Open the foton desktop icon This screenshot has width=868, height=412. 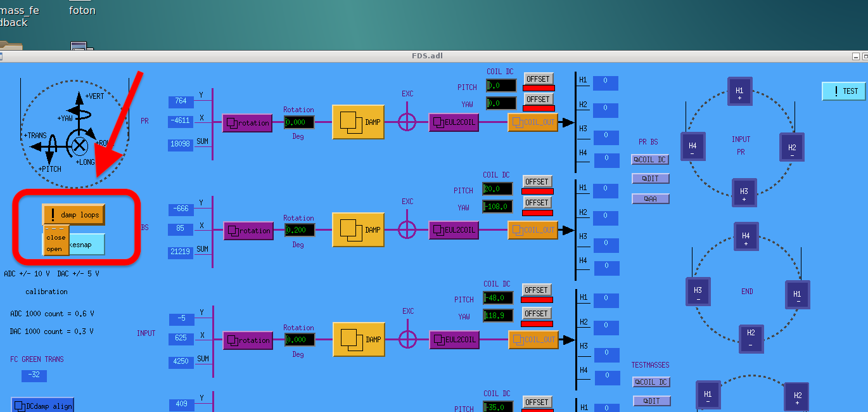82,10
